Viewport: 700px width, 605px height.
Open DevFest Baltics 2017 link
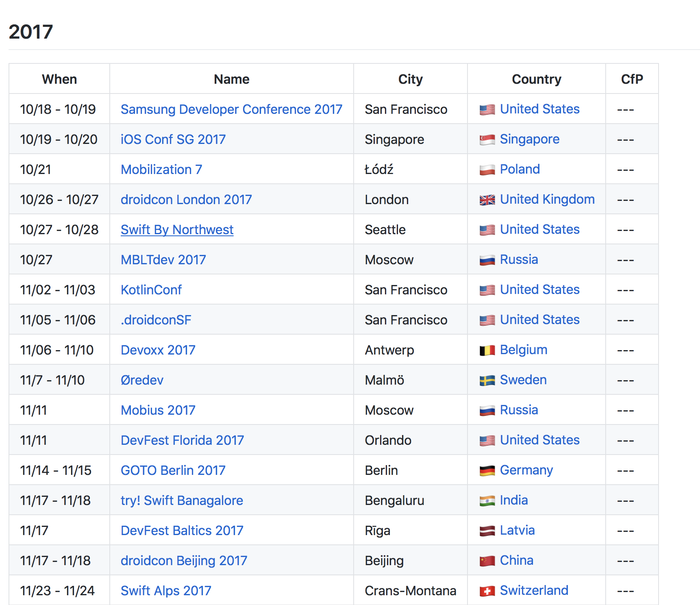point(182,530)
